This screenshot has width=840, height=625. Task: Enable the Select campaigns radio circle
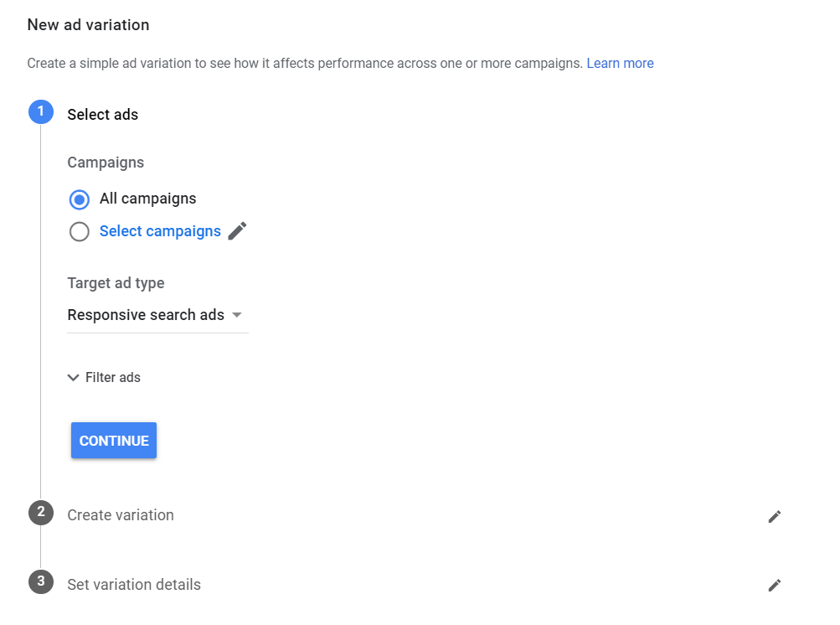click(80, 231)
